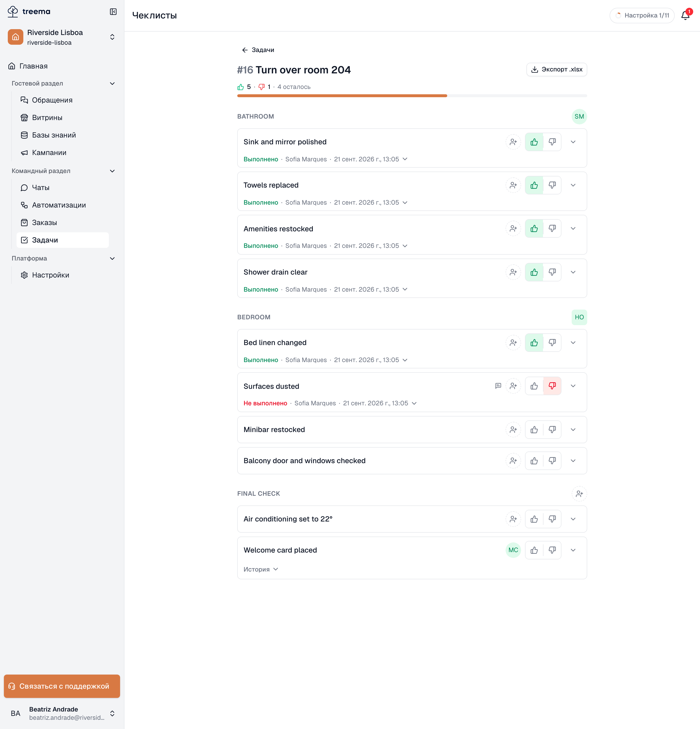Mark Minibar restocked with thumbs down
Image resolution: width=700 pixels, height=729 pixels.
[552, 430]
